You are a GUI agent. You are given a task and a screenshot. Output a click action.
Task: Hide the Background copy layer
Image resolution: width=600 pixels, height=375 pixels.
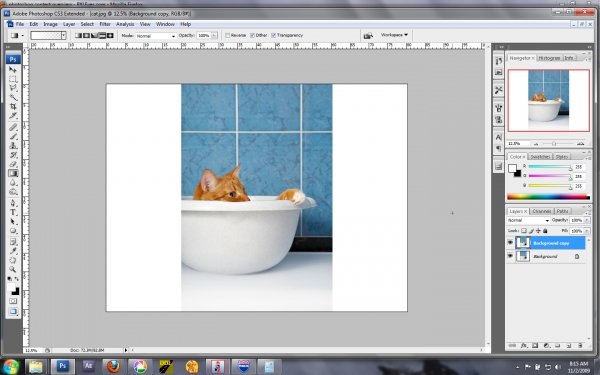pos(510,243)
